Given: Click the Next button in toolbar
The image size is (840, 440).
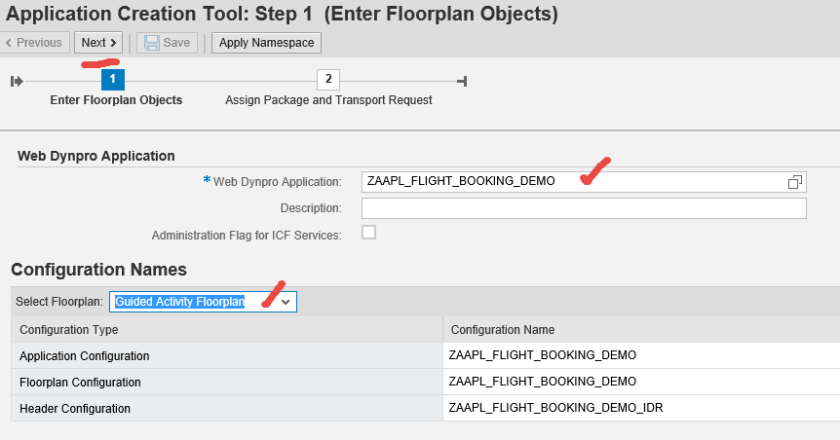Looking at the screenshot, I should tap(99, 43).
